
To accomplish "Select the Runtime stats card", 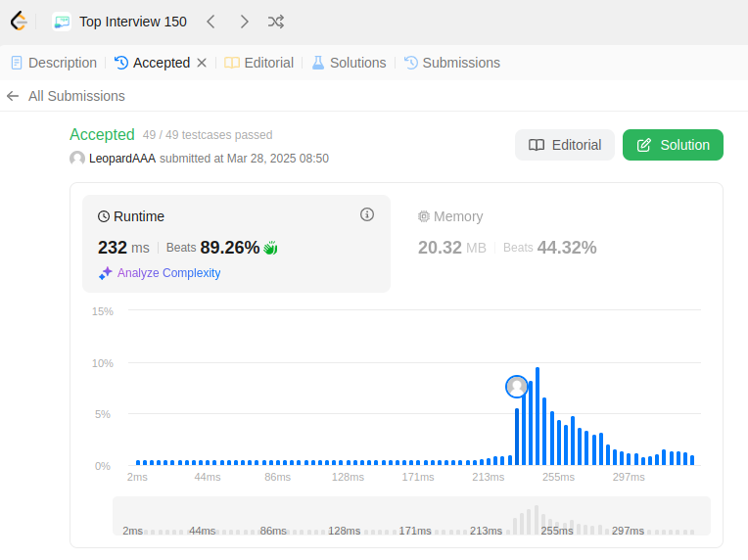I will coord(236,244).
